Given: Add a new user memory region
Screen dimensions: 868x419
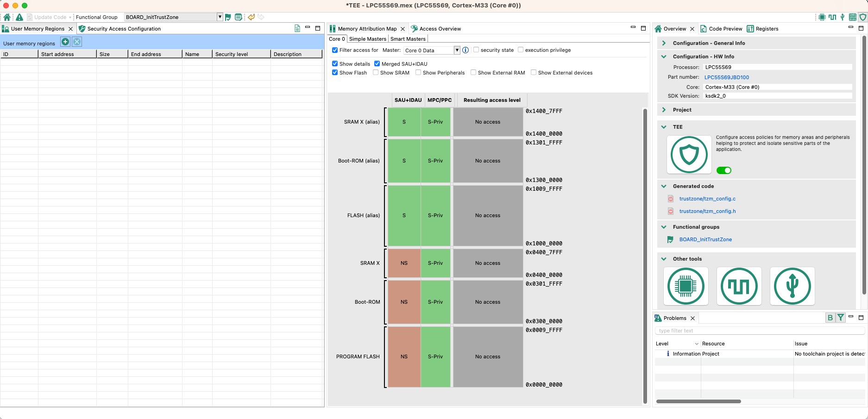Looking at the screenshot, I should pyautogui.click(x=65, y=42).
